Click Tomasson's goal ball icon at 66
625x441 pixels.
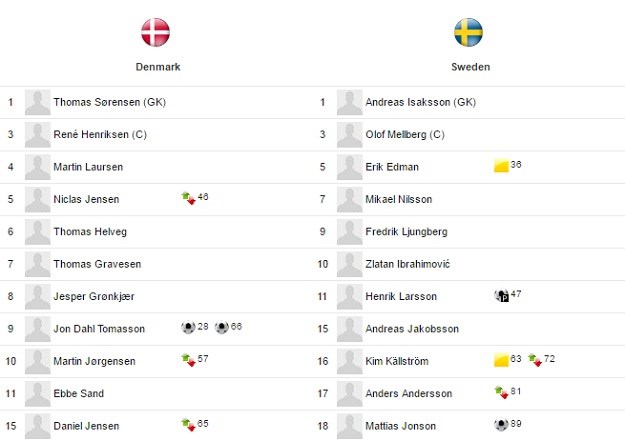click(222, 327)
